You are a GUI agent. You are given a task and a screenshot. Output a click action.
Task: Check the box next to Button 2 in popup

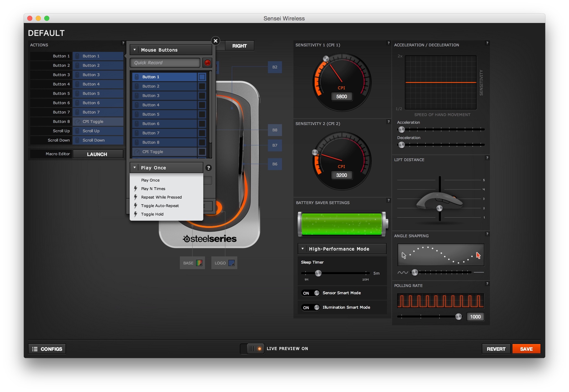[x=202, y=86]
